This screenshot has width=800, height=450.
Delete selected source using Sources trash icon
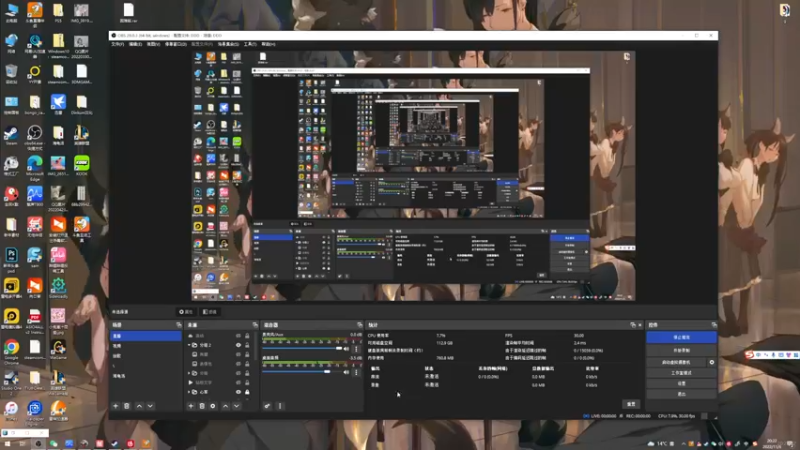pos(202,406)
